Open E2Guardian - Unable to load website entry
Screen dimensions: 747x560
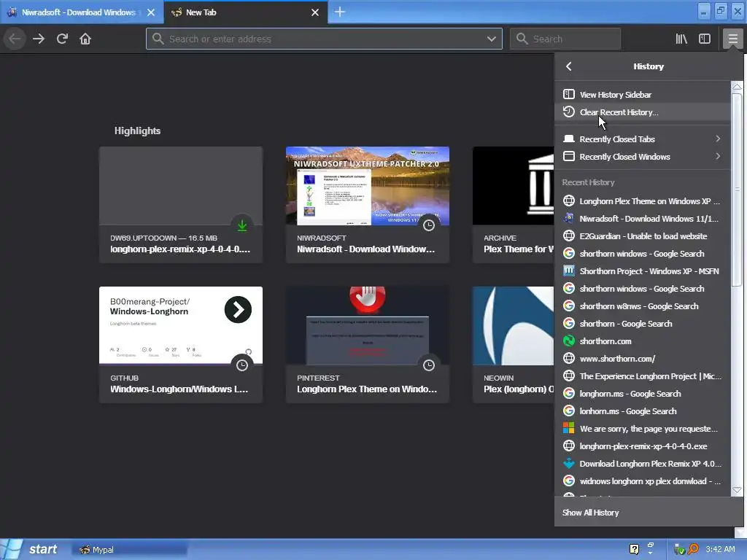point(643,236)
